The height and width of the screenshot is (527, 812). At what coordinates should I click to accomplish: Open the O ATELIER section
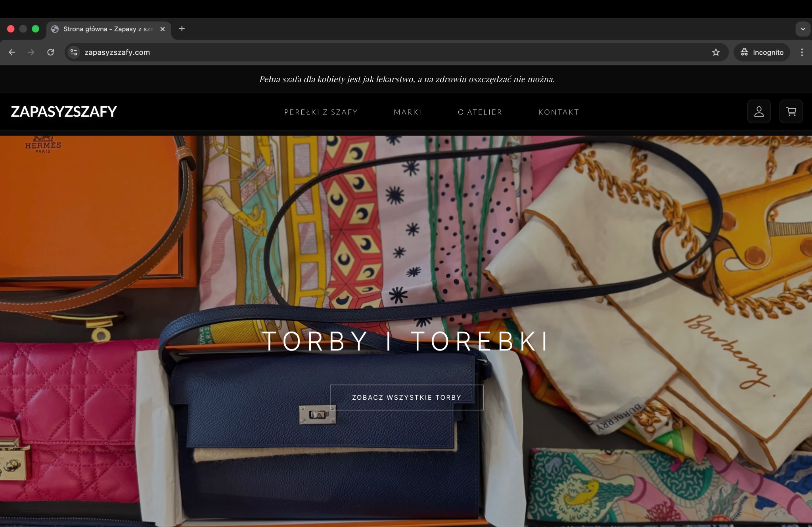(479, 112)
